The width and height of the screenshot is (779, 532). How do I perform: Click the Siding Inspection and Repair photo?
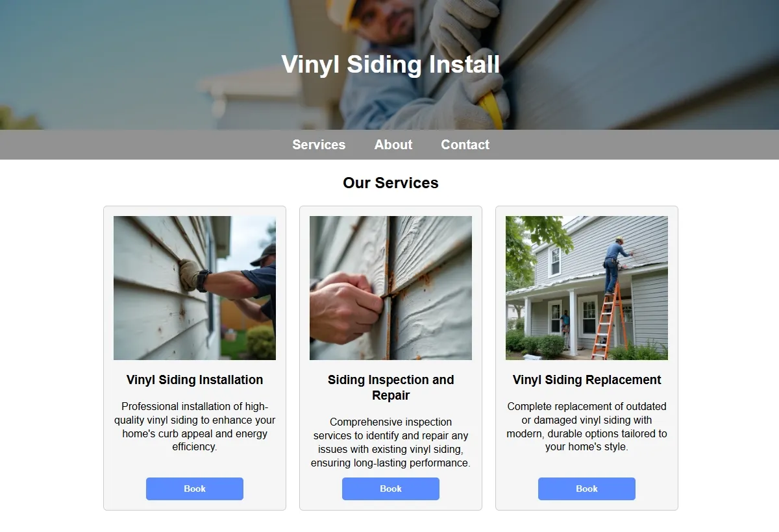point(391,288)
